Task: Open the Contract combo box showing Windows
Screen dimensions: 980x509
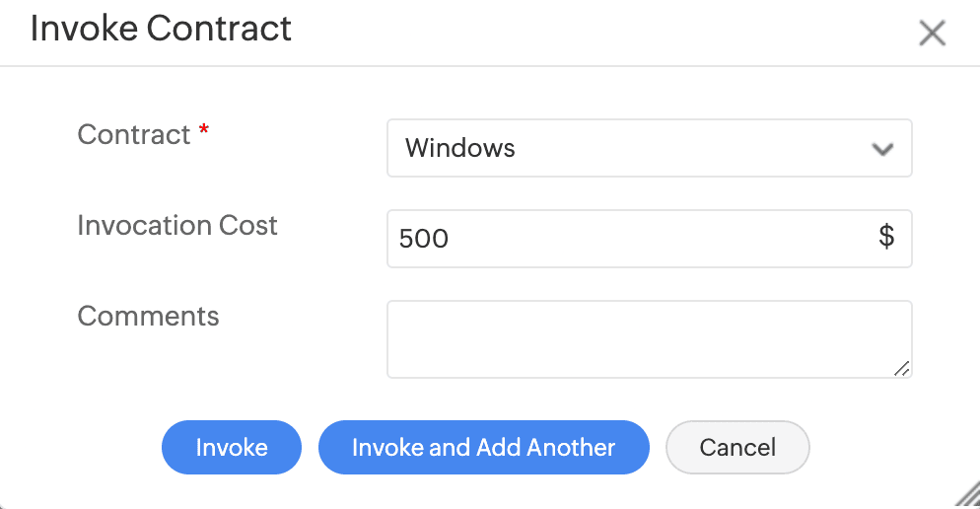Action: [649, 149]
